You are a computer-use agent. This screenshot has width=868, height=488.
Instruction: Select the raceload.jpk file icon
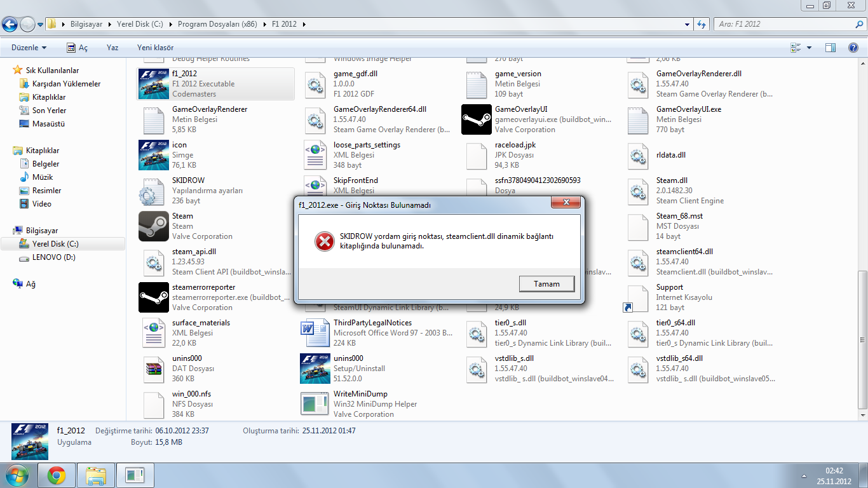pyautogui.click(x=476, y=155)
